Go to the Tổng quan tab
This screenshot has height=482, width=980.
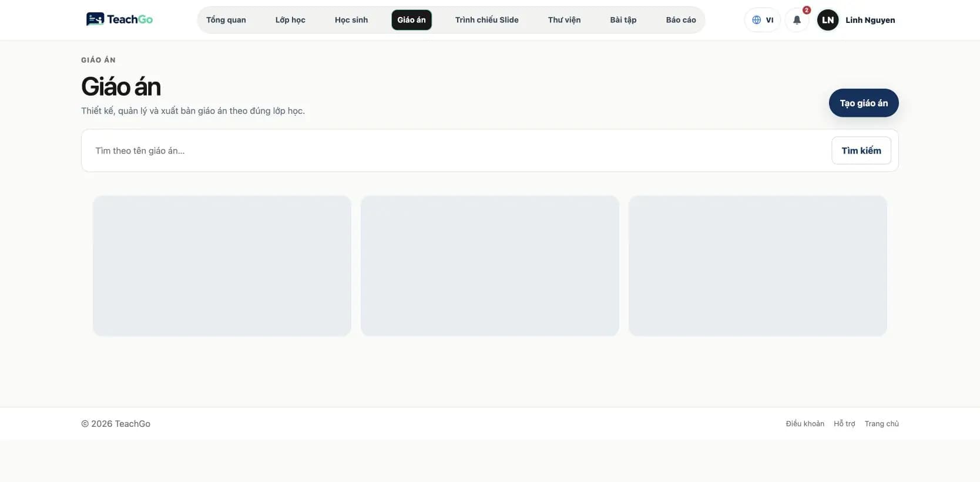pyautogui.click(x=226, y=20)
